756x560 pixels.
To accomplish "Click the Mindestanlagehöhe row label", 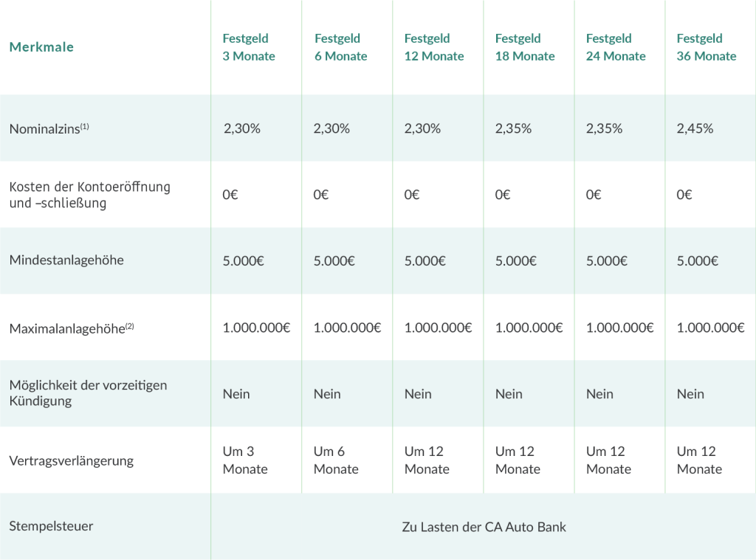I will pyautogui.click(x=66, y=260).
